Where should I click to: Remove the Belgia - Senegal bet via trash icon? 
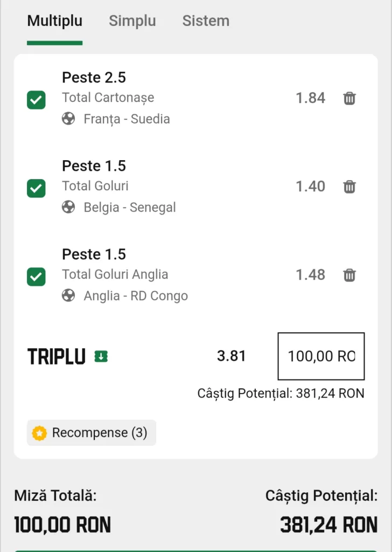(x=349, y=187)
